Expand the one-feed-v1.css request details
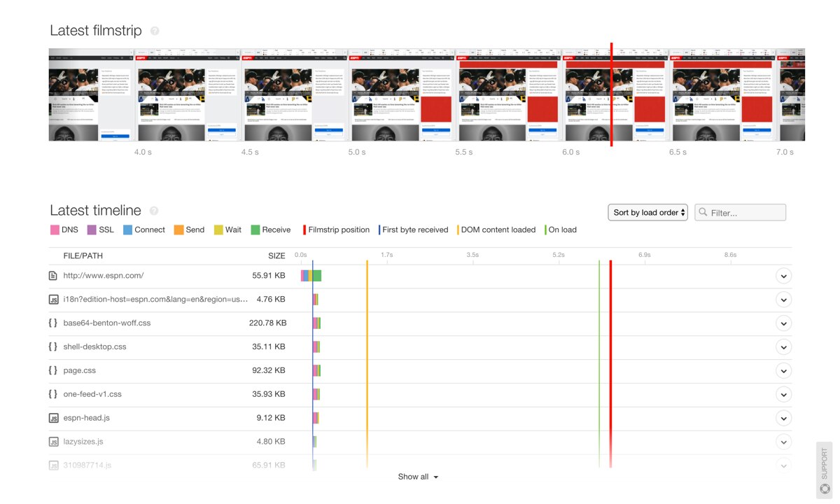840x504 pixels. pos(783,395)
